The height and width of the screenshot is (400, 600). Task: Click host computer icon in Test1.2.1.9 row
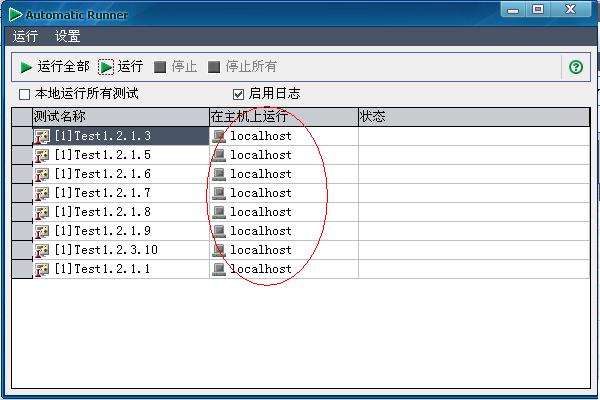pos(219,232)
